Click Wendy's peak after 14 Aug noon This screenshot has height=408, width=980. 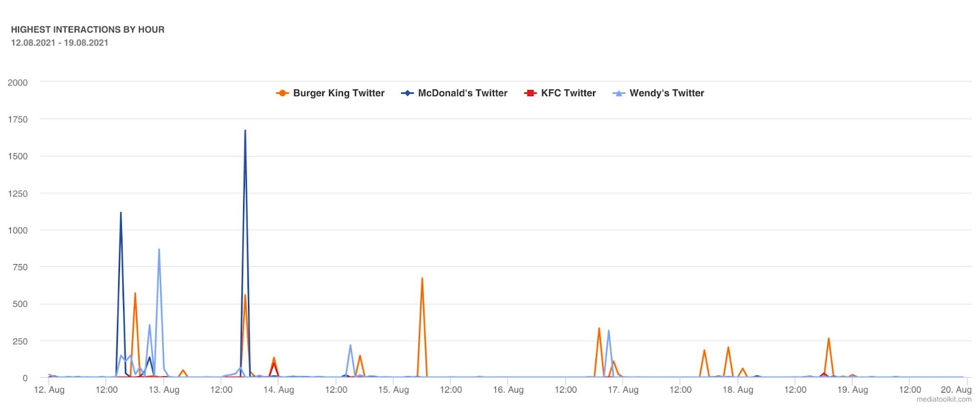[x=350, y=346]
